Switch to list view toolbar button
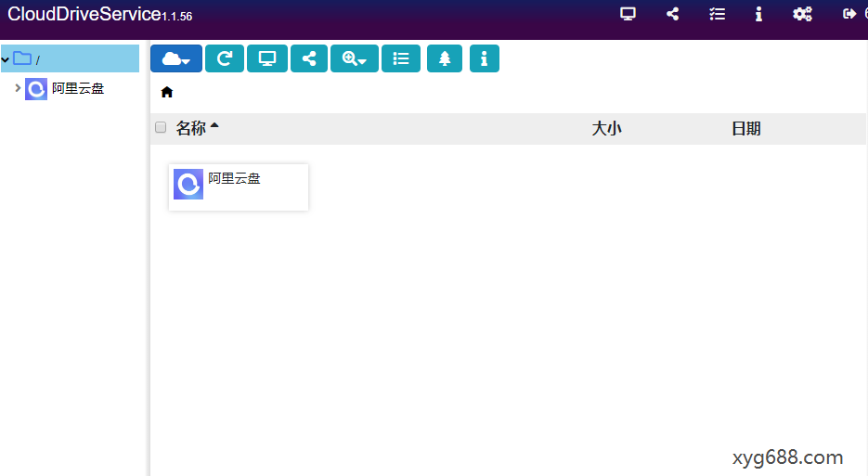Image resolution: width=868 pixels, height=476 pixels. pyautogui.click(x=401, y=58)
